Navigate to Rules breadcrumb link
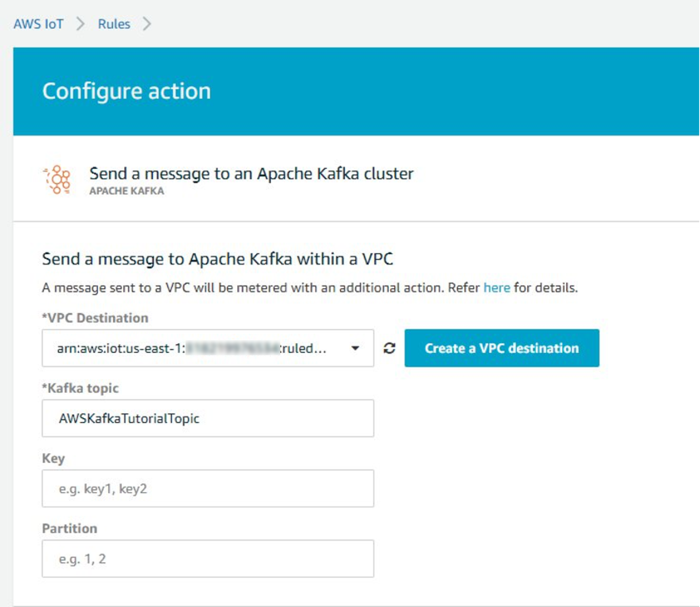 pos(114,24)
